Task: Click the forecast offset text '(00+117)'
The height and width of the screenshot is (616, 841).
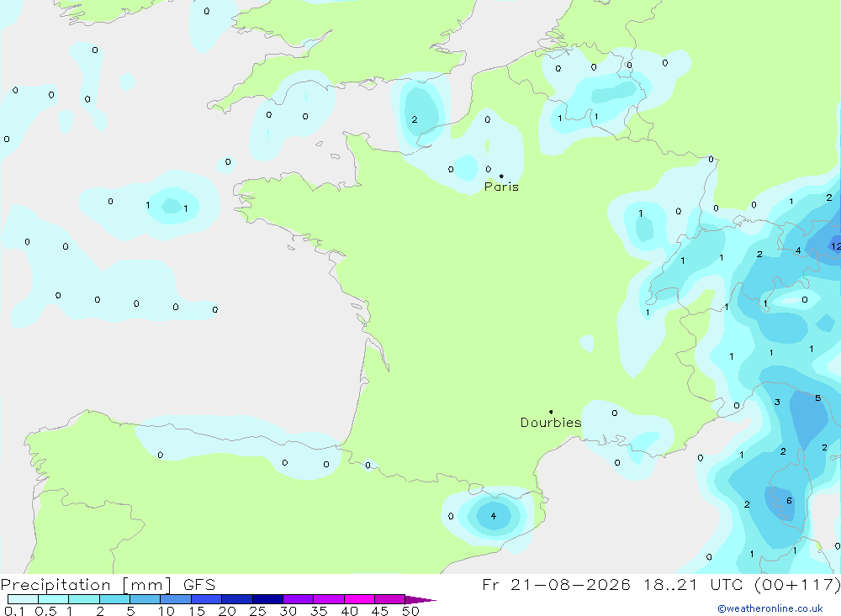Action: [797, 585]
